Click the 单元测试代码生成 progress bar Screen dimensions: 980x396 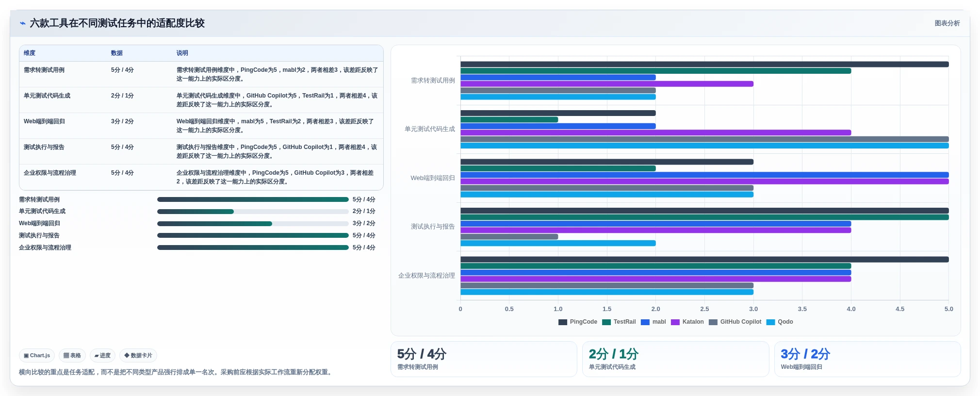point(253,212)
